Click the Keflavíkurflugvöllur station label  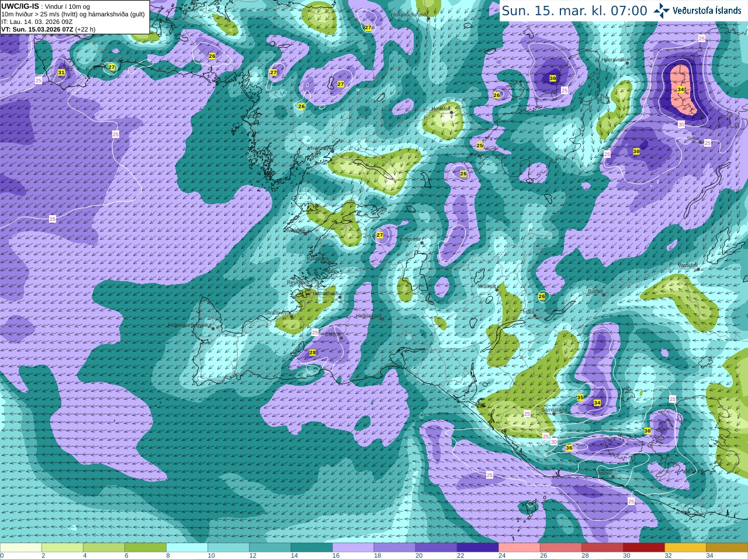coord(189,325)
